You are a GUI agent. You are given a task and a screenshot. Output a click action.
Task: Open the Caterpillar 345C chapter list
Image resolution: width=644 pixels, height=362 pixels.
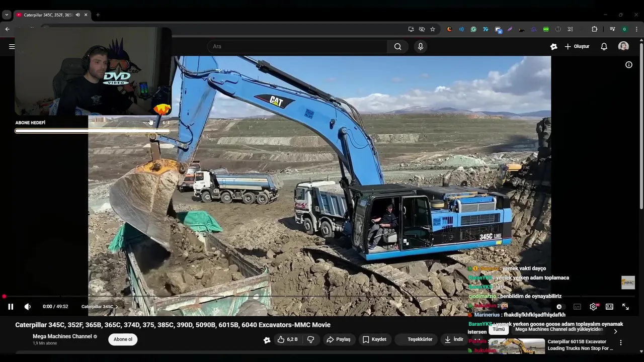pos(100,307)
